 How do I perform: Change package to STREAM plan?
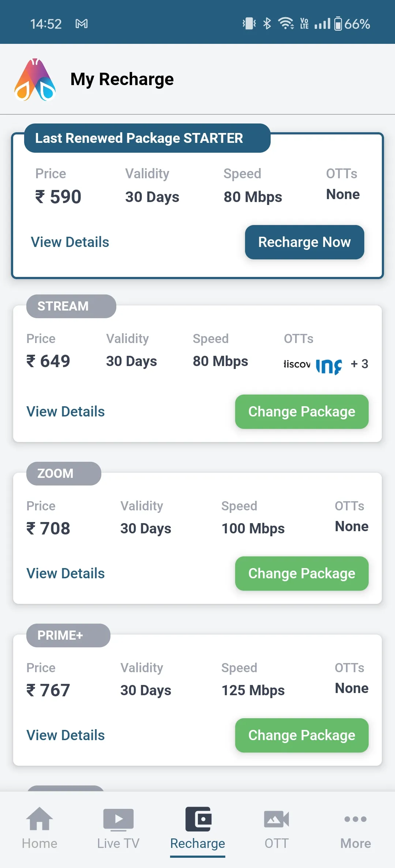point(302,412)
